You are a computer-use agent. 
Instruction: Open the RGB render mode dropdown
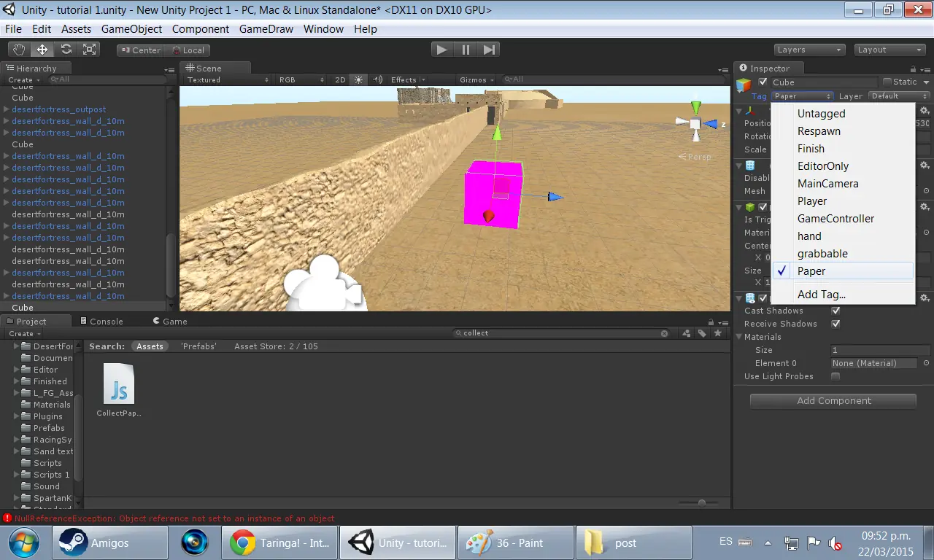(301, 79)
